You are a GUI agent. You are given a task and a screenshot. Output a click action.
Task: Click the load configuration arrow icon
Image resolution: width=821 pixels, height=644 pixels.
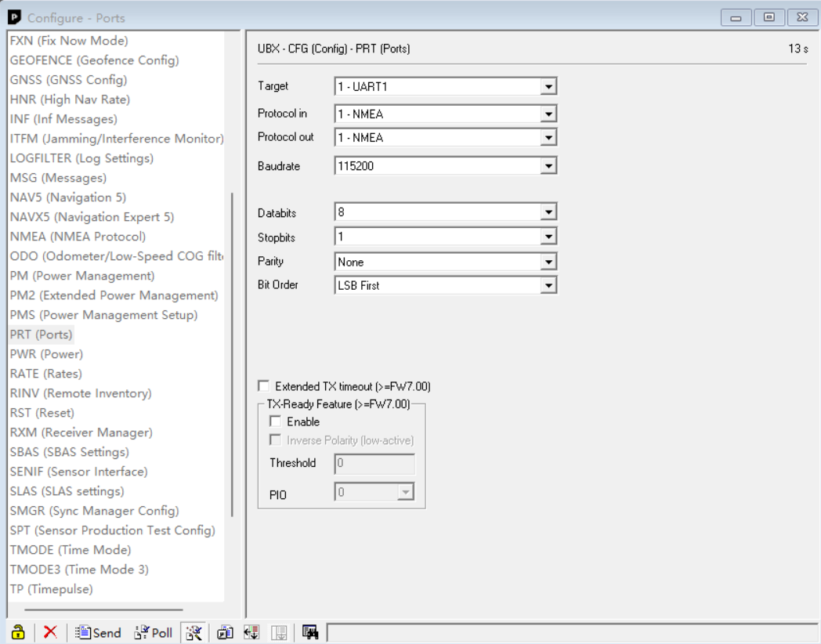252,632
